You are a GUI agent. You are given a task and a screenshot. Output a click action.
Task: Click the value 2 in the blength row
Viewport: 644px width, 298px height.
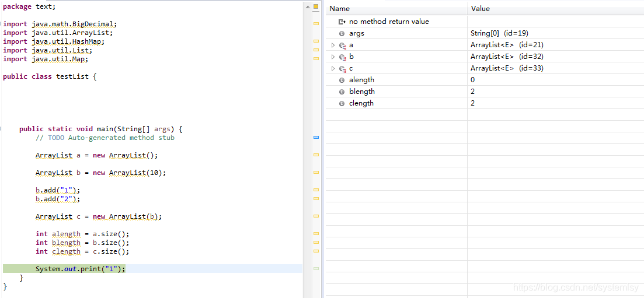point(473,92)
